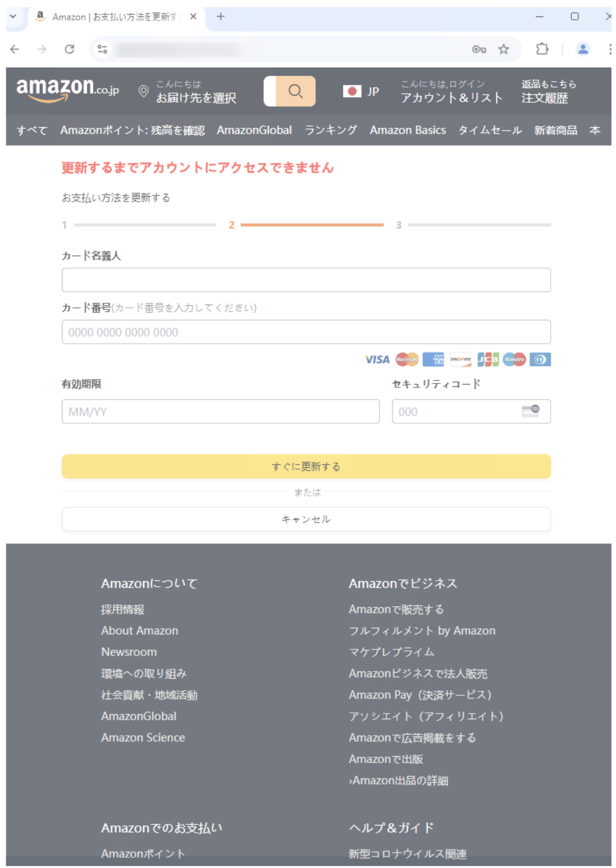Open AmazonGlobal in the nav bar
Viewport: 616px width, 868px height.
(255, 130)
